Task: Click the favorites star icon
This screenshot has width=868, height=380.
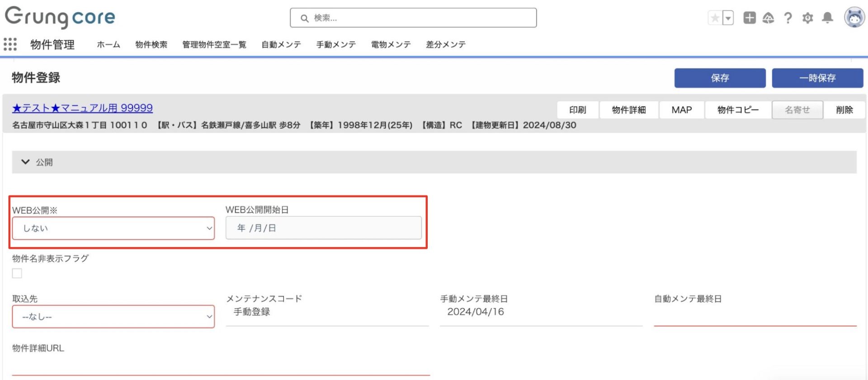Action: point(715,18)
